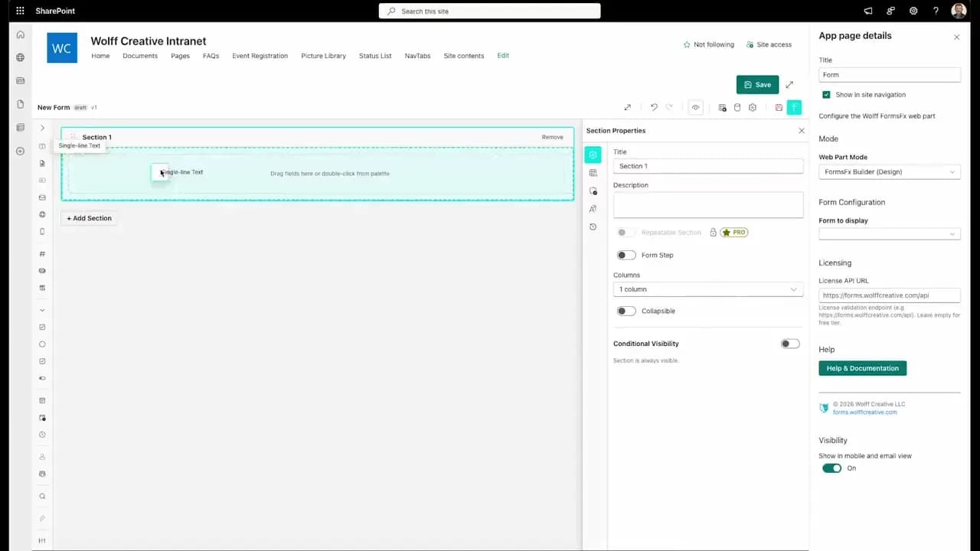Open the Settings gear in the SharePoint header

913,11
